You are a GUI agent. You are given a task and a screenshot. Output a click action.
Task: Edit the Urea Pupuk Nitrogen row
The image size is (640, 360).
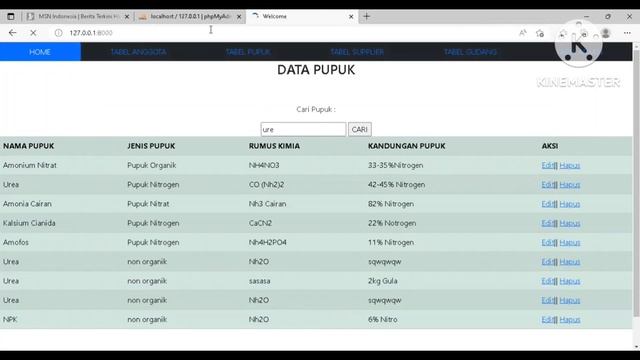pos(548,184)
